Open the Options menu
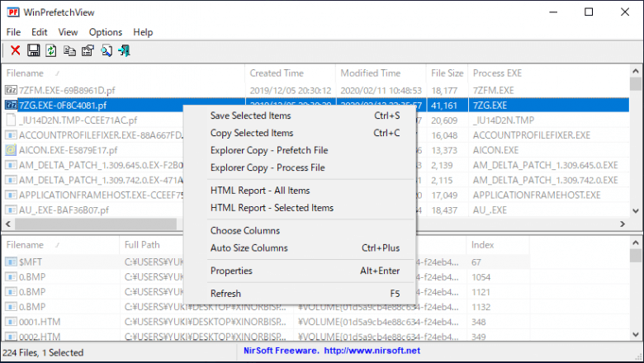This screenshot has height=363, width=644. [106, 32]
